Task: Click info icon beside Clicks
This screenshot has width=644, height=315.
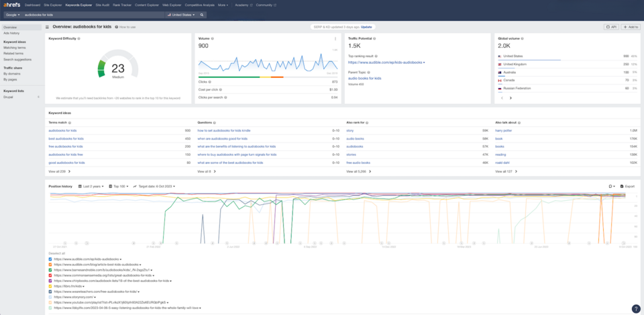Action: (210, 82)
